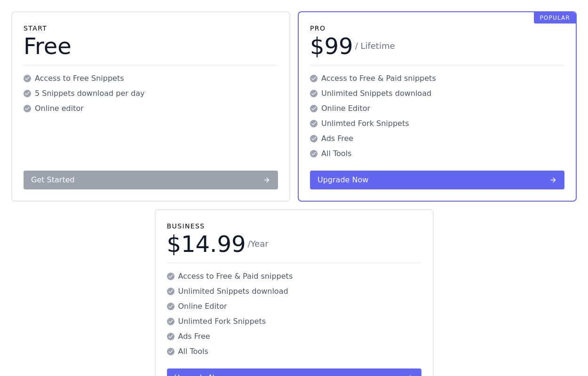Image resolution: width=588 pixels, height=376 pixels.
Task: Click Pro plan Unlimted Fork Snippets checkmark
Action: pos(314,124)
